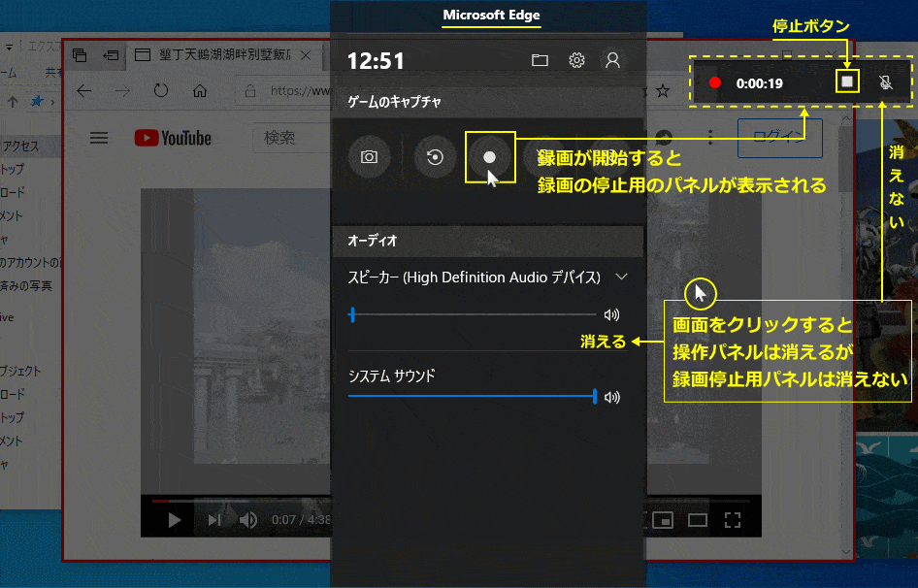This screenshot has height=588, width=918.
Task: Click the record last 30 seconds icon
Action: 435,157
